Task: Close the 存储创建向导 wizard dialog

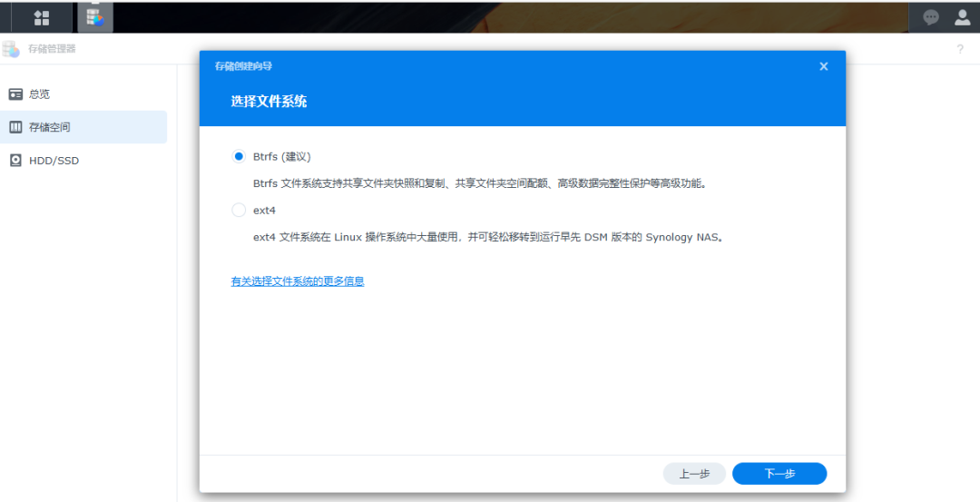Action: pyautogui.click(x=823, y=66)
